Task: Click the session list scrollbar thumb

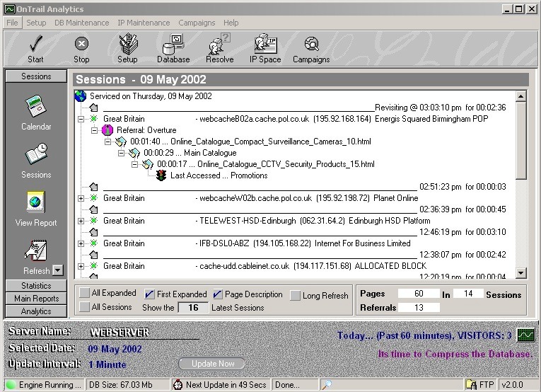Action: click(521, 140)
